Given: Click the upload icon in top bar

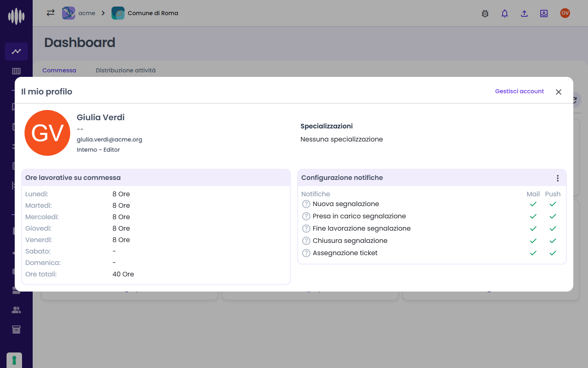Looking at the screenshot, I should coord(524,13).
